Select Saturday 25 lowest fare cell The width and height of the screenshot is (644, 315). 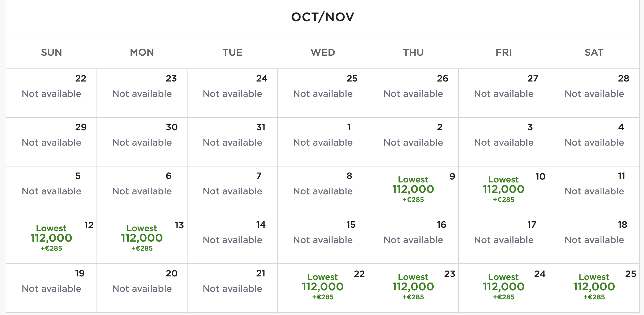tap(594, 288)
